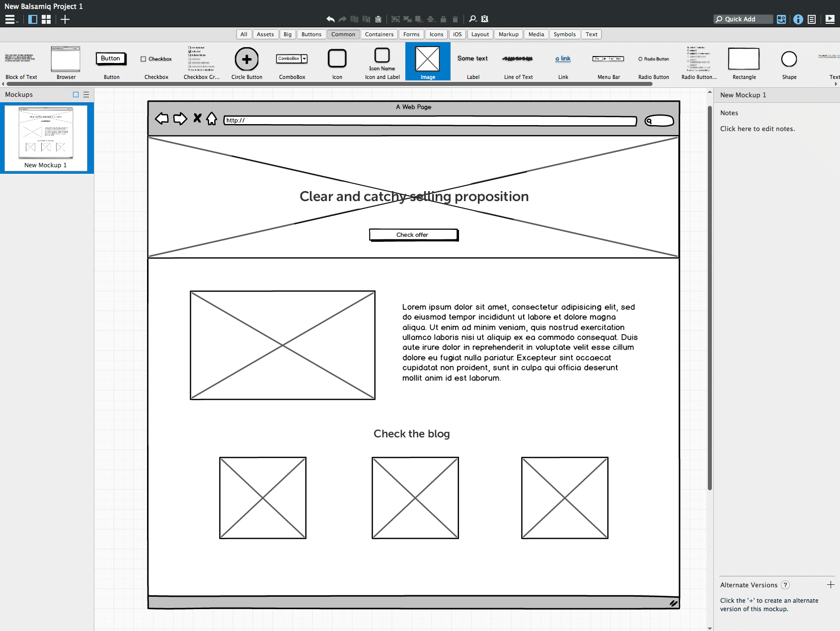Open the Zoom tool in the toolbar
The image size is (840, 631).
point(472,19)
